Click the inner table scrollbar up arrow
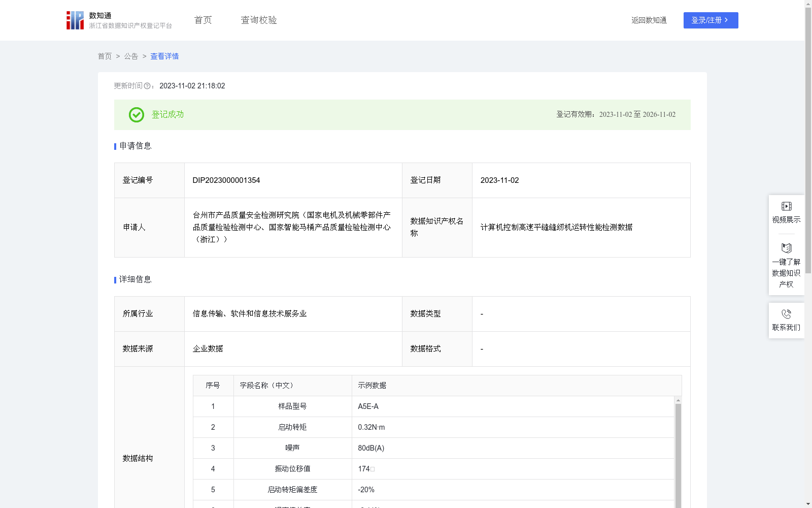812x508 pixels. (x=678, y=400)
